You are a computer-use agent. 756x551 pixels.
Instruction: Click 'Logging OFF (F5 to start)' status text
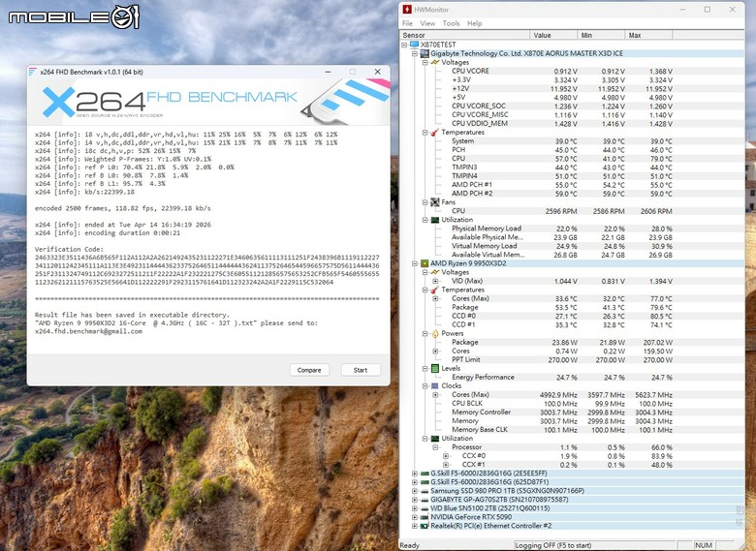(553, 545)
